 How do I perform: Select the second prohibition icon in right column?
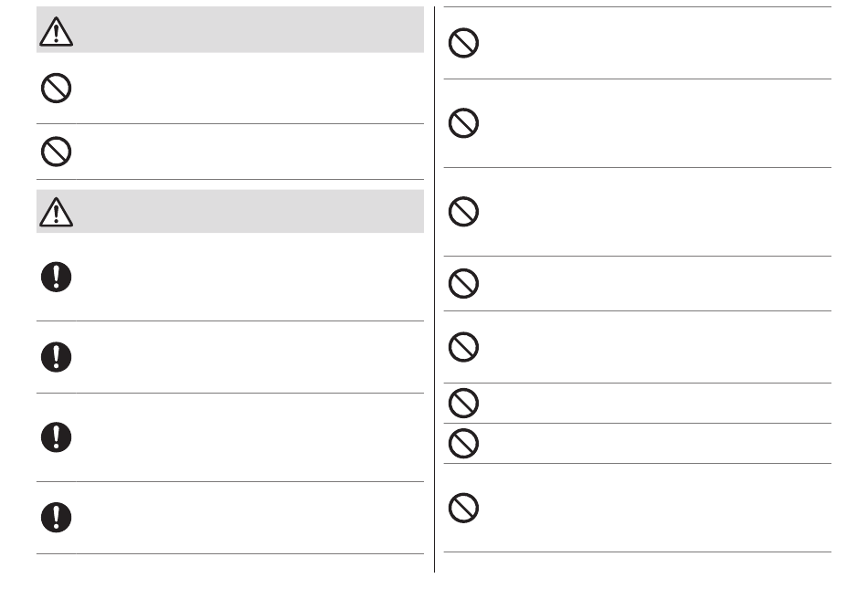pyautogui.click(x=464, y=123)
